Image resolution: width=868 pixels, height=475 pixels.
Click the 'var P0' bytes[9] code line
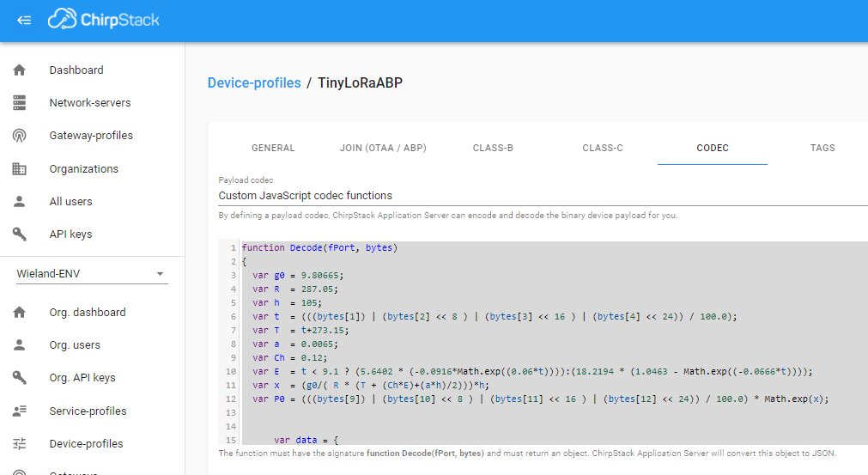tap(541, 399)
